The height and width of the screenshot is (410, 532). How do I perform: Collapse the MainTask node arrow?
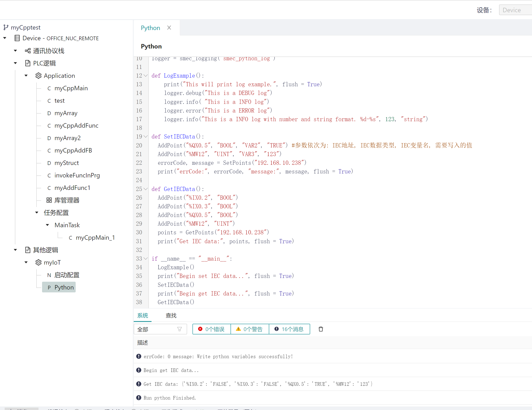click(x=47, y=225)
